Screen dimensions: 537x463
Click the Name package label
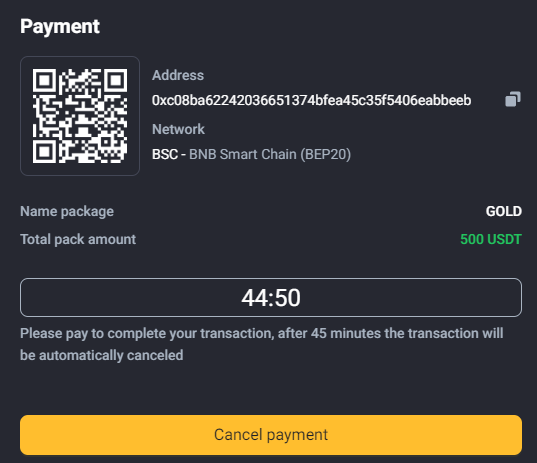[x=67, y=212]
